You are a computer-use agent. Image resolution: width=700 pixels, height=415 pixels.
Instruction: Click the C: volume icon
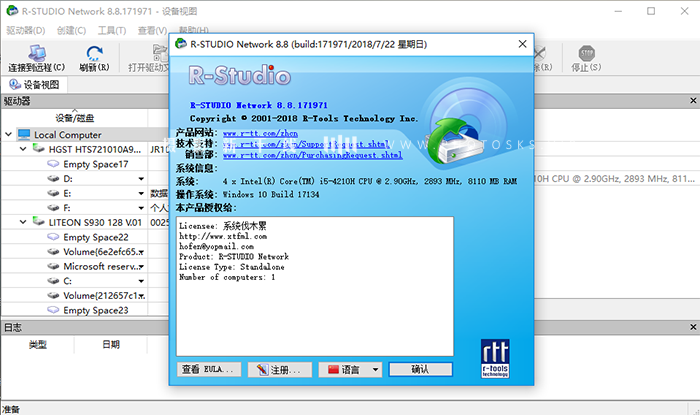pos(53,281)
